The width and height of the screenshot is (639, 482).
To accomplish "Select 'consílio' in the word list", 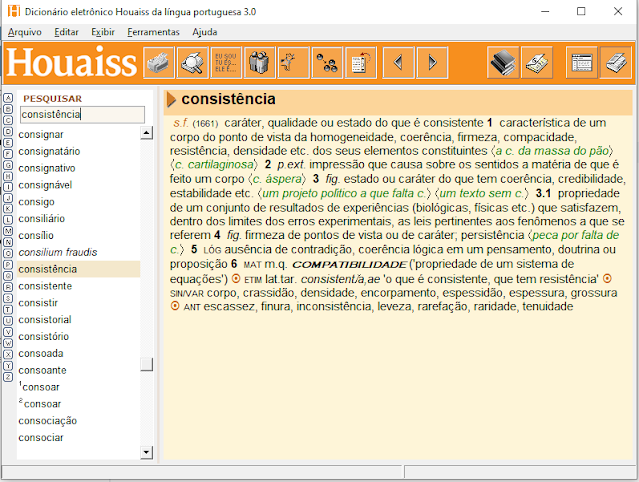I will click(36, 235).
